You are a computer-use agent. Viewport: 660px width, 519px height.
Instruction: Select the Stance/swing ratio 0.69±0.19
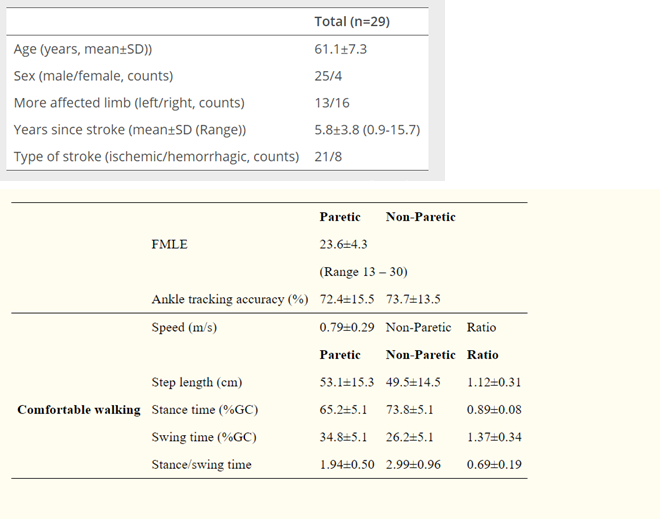(x=494, y=464)
